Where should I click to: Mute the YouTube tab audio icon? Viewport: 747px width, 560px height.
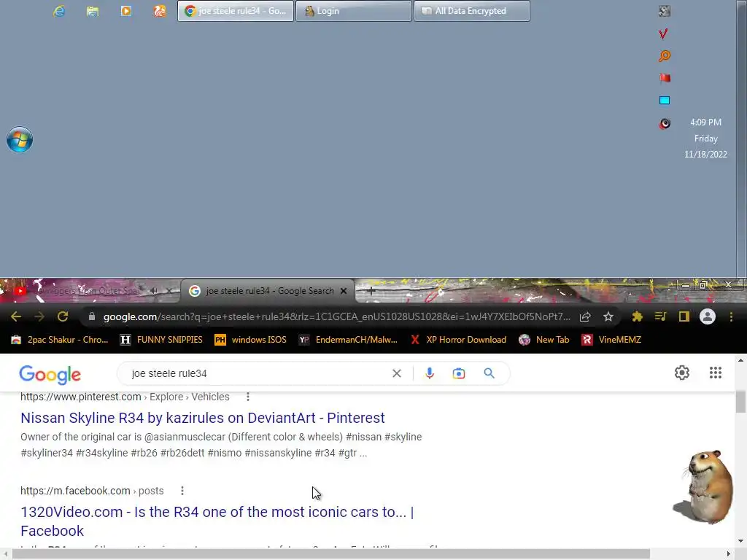154,290
